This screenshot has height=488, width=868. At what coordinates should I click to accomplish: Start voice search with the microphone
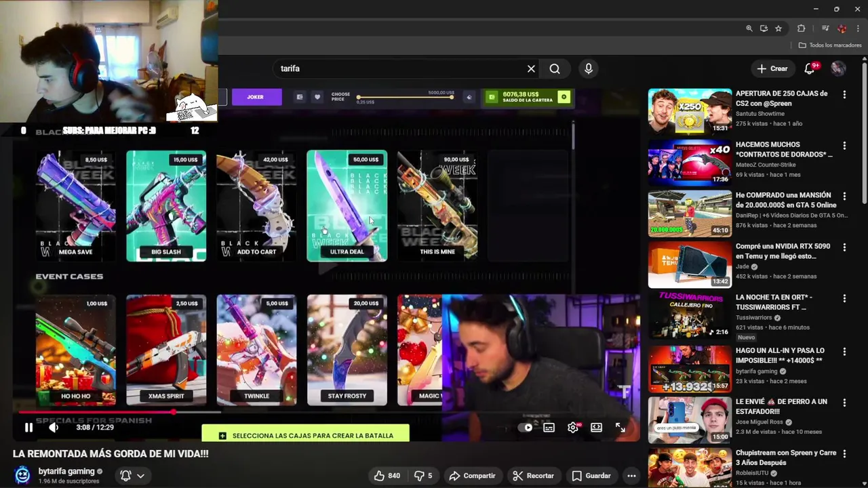[589, 68]
